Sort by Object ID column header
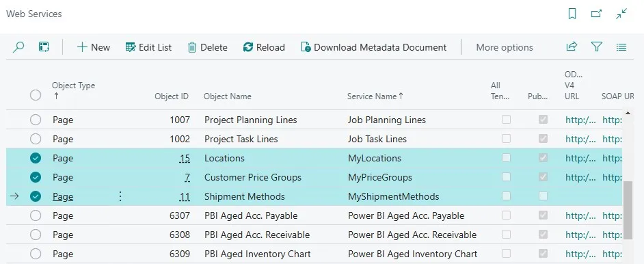The image size is (644, 264). tap(172, 96)
